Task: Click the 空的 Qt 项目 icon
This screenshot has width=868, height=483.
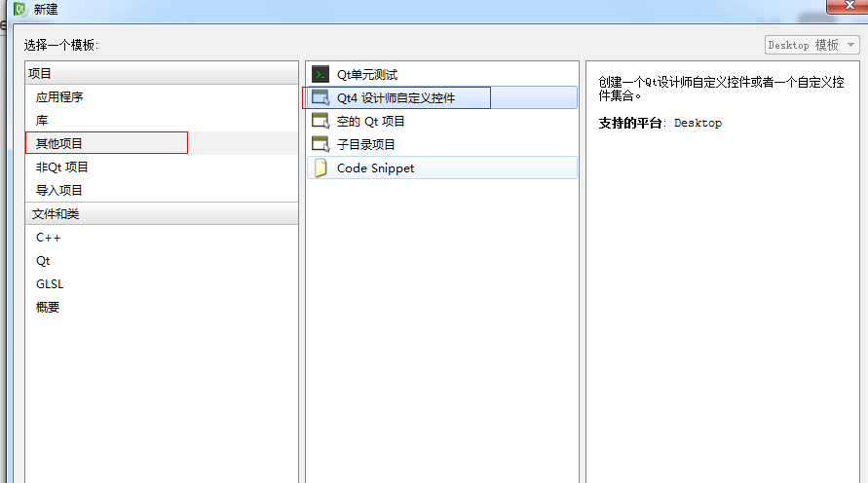Action: [321, 121]
